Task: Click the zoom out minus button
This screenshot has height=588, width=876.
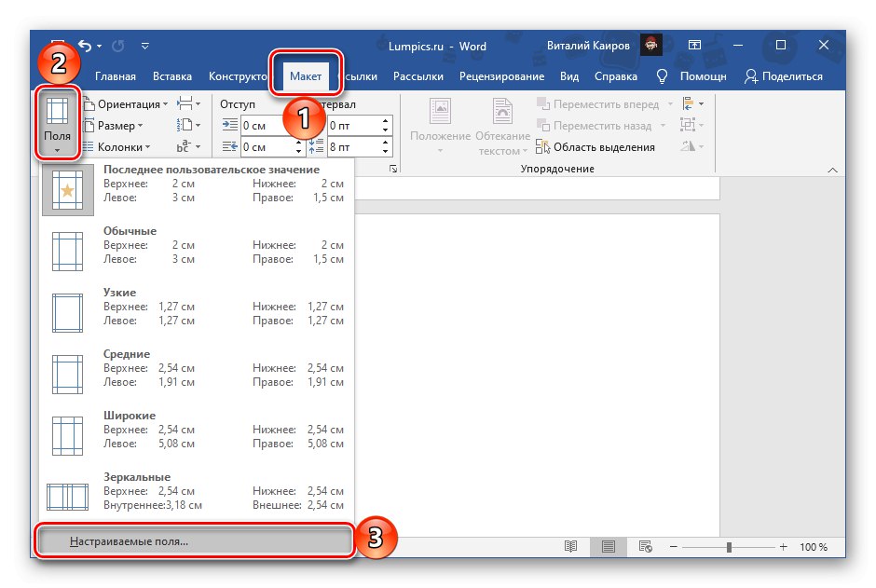Action: point(674,547)
